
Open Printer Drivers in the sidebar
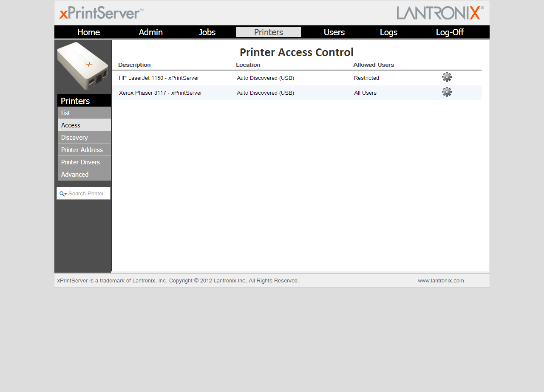[x=84, y=162]
